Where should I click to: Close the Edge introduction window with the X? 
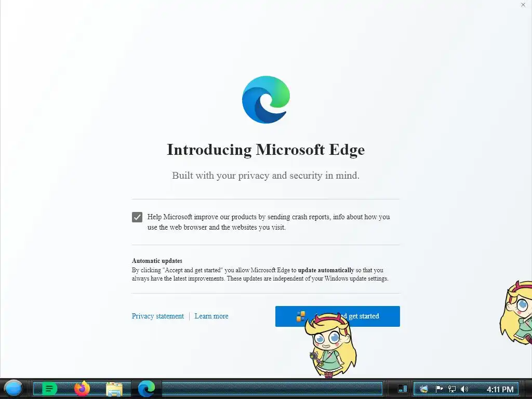(523, 5)
